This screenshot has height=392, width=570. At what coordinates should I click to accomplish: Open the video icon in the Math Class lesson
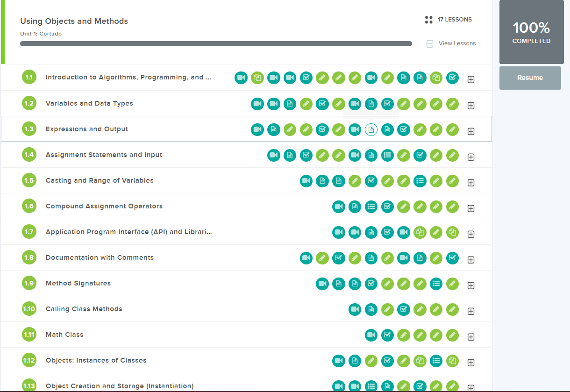pyautogui.click(x=371, y=335)
